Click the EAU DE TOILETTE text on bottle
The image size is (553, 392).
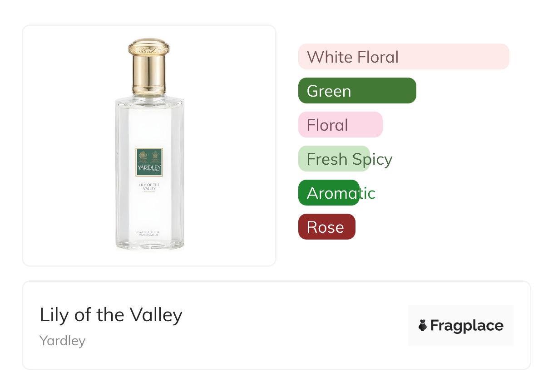click(149, 232)
